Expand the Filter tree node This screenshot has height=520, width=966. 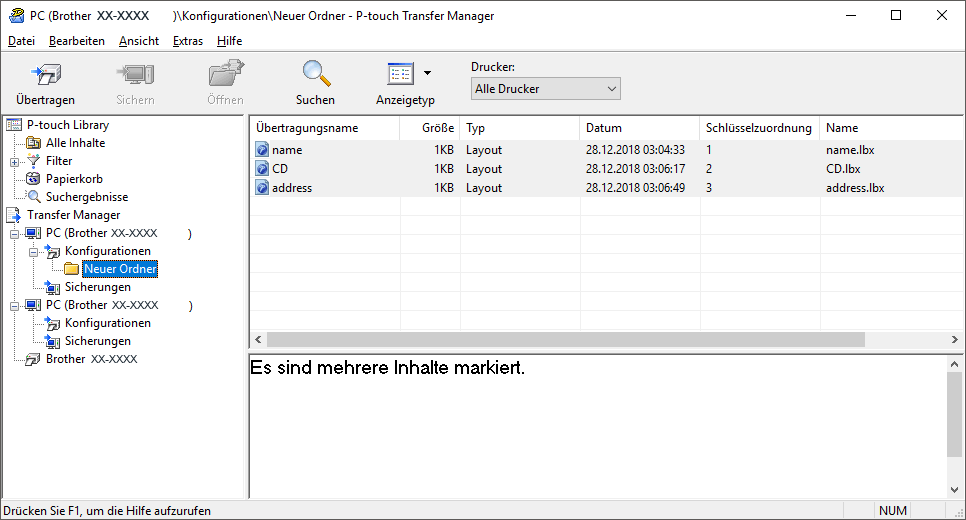(x=14, y=162)
